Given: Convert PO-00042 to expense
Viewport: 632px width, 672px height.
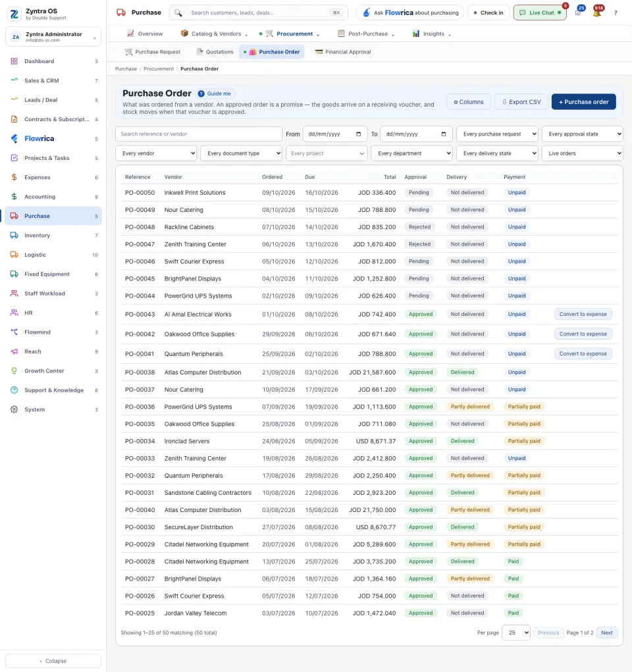Looking at the screenshot, I should tap(583, 334).
